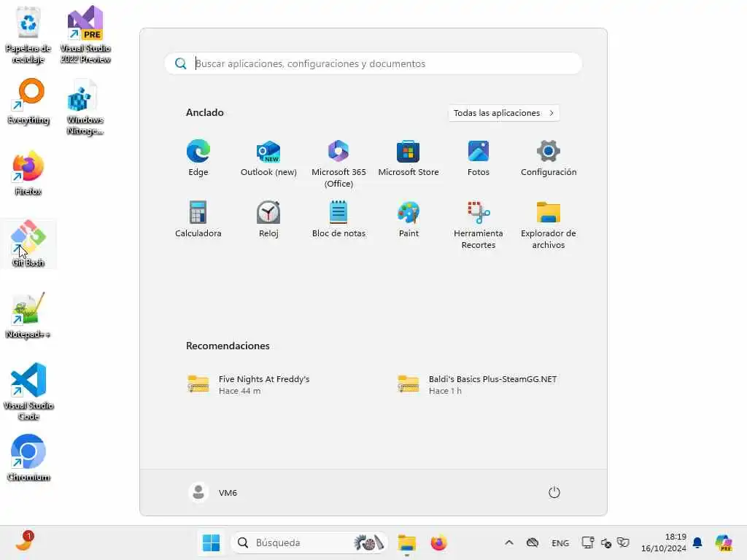The height and width of the screenshot is (560, 747).
Task: Launch the Calculadora app
Action: 198,219
